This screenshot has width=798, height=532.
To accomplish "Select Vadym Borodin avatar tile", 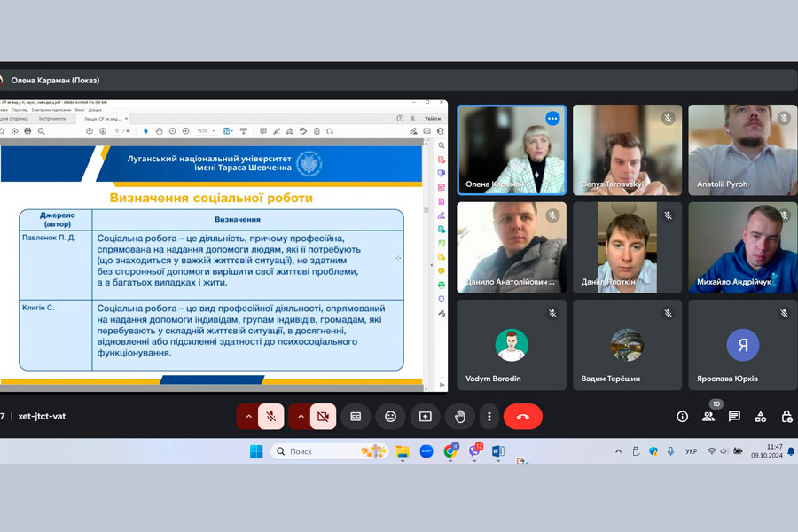I will tap(512, 345).
